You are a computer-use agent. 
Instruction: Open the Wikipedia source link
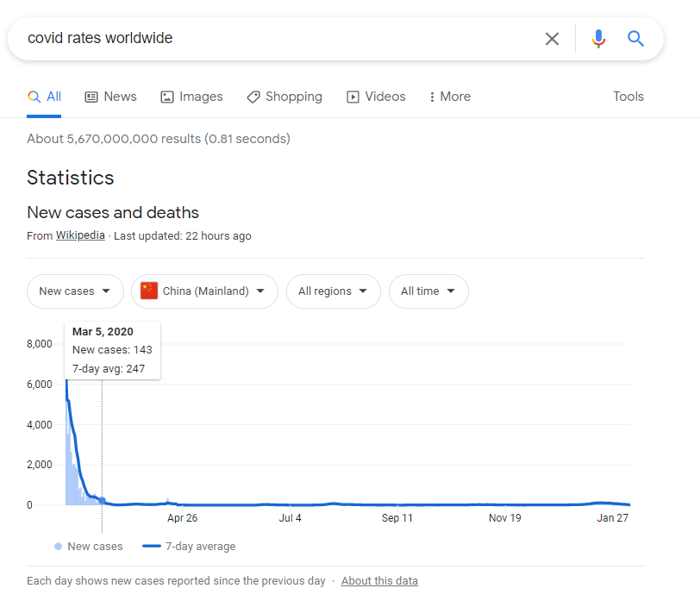80,235
